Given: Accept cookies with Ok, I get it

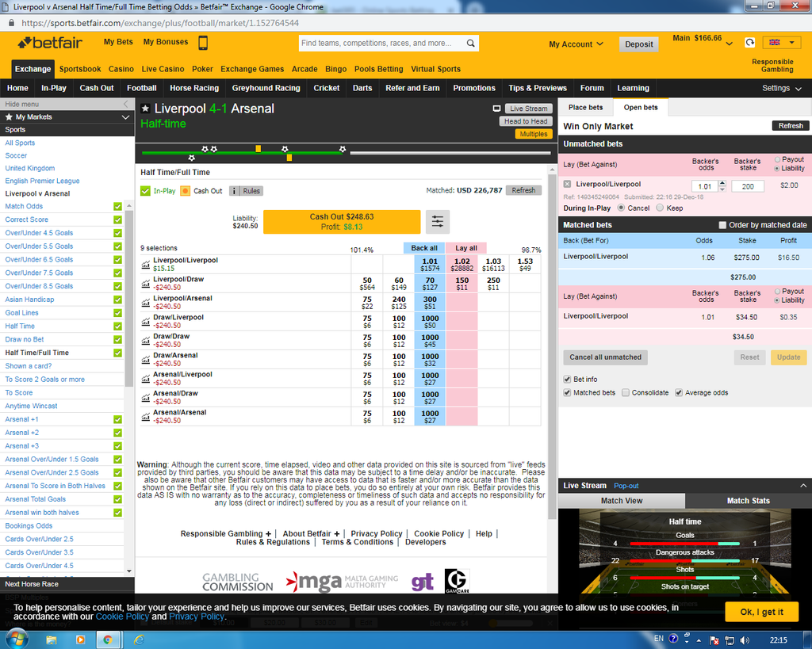Looking at the screenshot, I should 761,613.
